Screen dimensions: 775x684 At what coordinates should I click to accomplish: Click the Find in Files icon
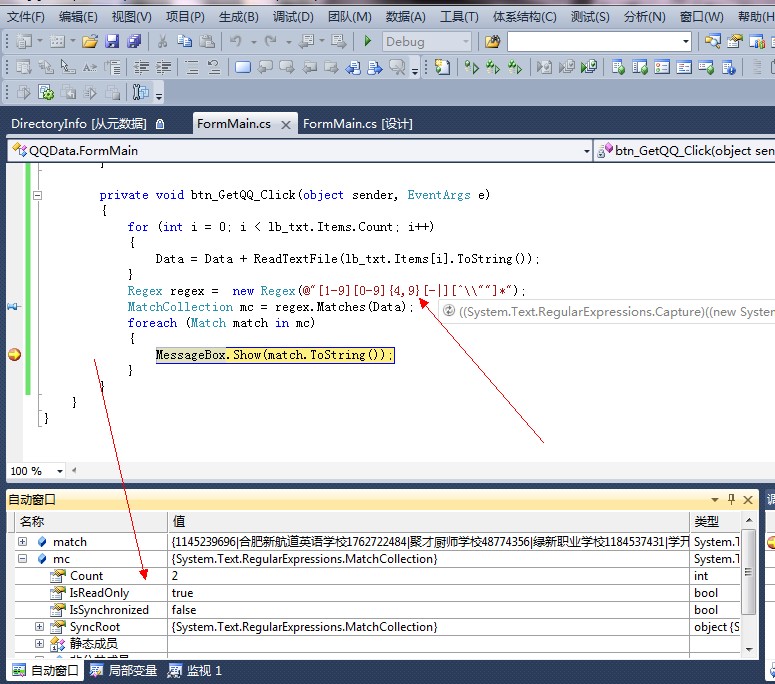pyautogui.click(x=492, y=41)
